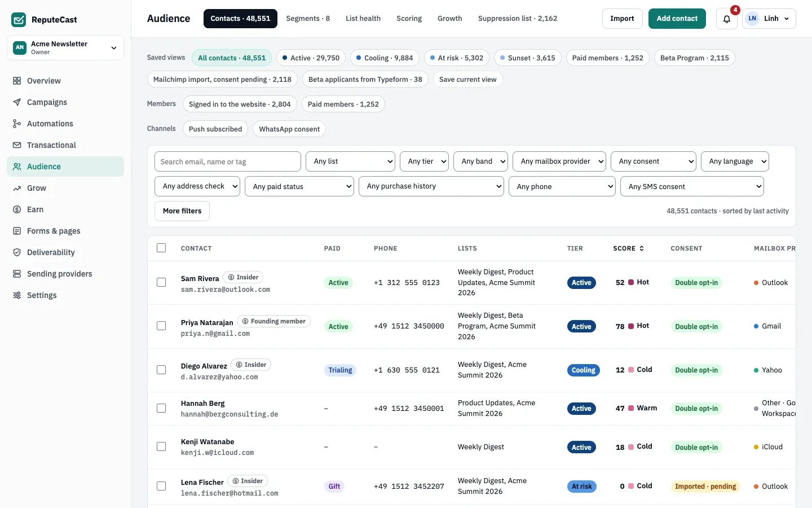Screen dimensions: 812x508
Task: Check the Priya Natarajan row checkbox
Action: (x=161, y=326)
